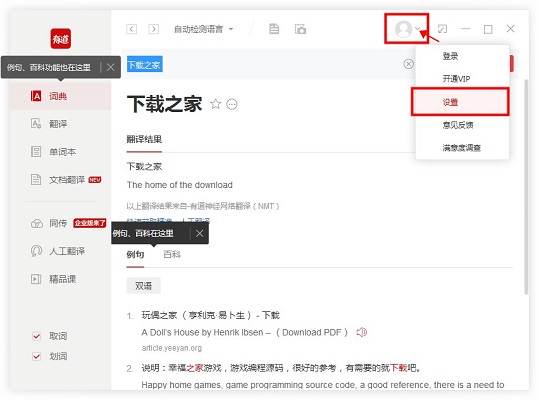Image resolution: width=539 pixels, height=400 pixels.
Task: Click the 翻译 icon in sidebar
Action: point(36,124)
